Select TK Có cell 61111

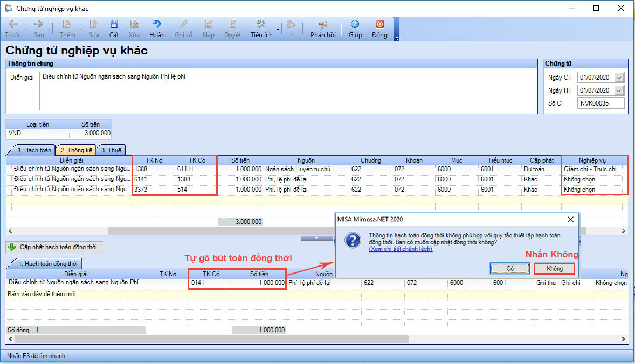pyautogui.click(x=196, y=169)
